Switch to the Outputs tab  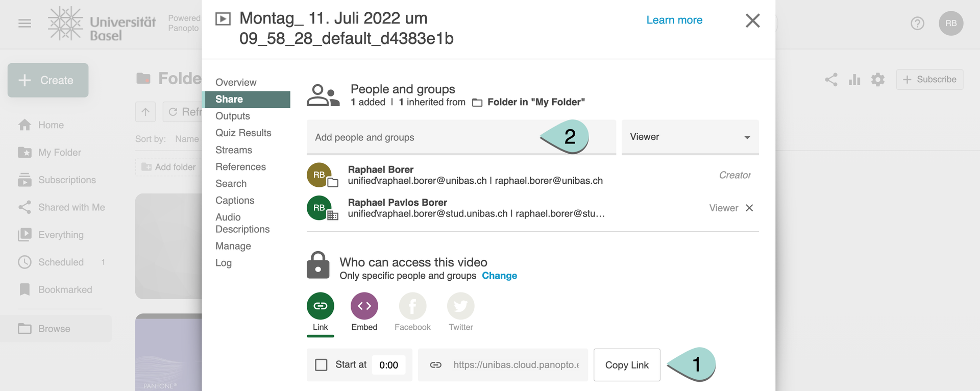coord(233,116)
